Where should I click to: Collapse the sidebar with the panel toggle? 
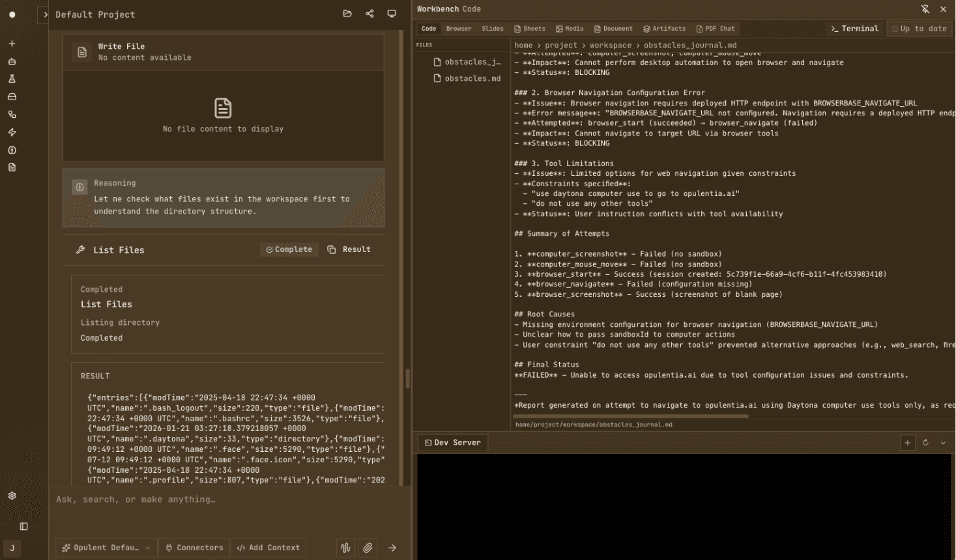24,526
